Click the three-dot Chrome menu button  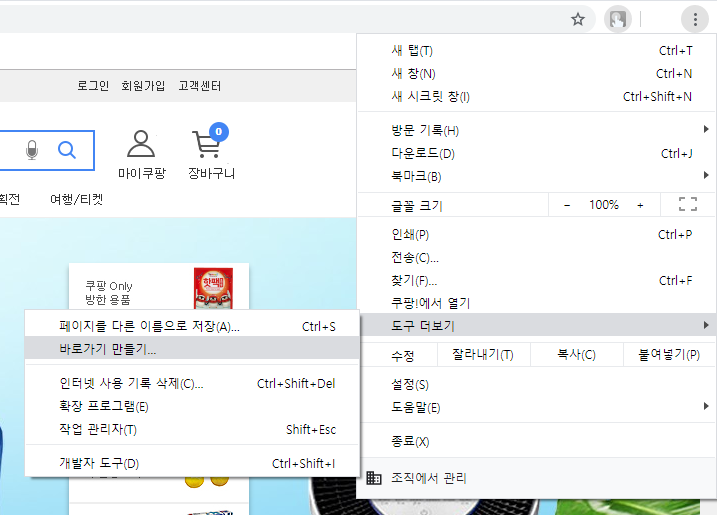(695, 19)
